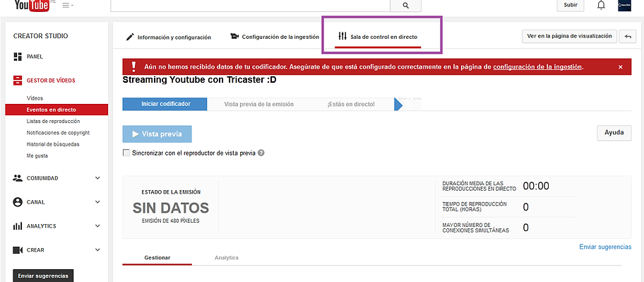Click the blue arrow after progress steps
This screenshot has width=644, height=282.
[398, 105]
